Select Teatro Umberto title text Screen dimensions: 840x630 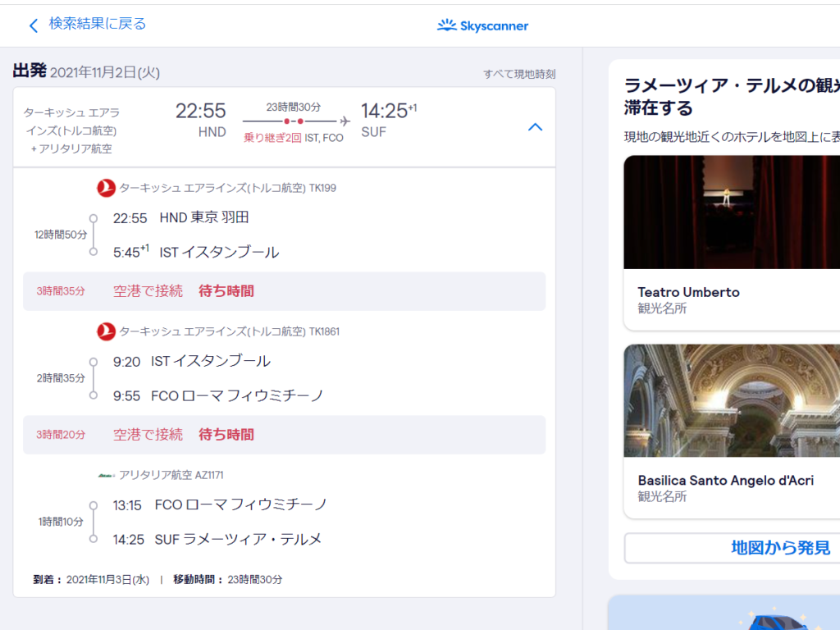[688, 292]
